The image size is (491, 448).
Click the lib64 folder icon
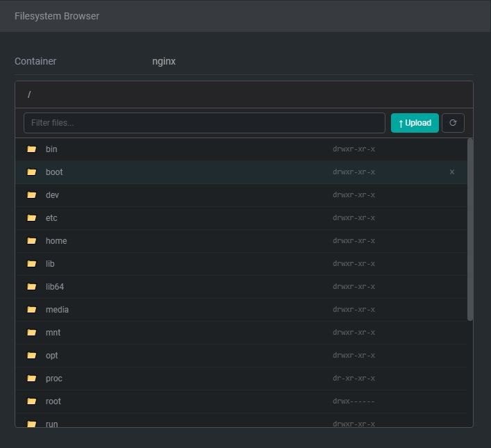[32, 287]
